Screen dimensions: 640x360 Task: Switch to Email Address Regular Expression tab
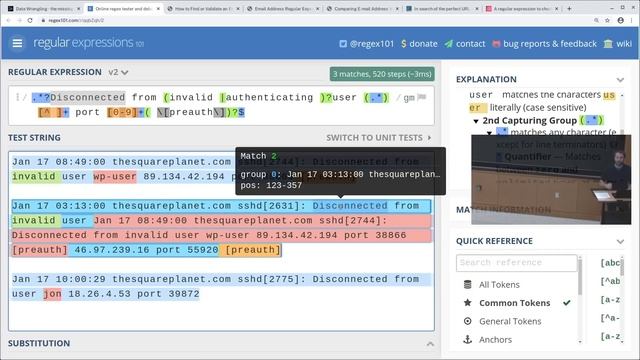[283, 8]
